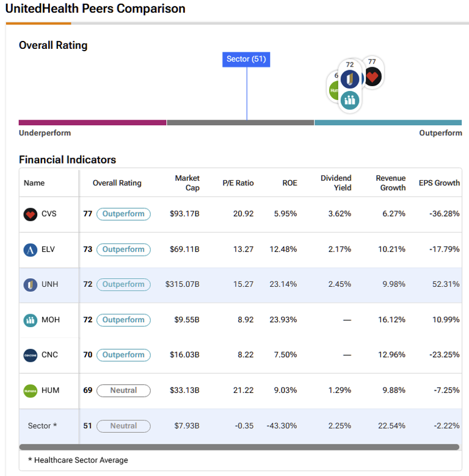Viewport: 469px width, 476px height.
Task: Click the Overall Rating column header
Action: point(117,183)
